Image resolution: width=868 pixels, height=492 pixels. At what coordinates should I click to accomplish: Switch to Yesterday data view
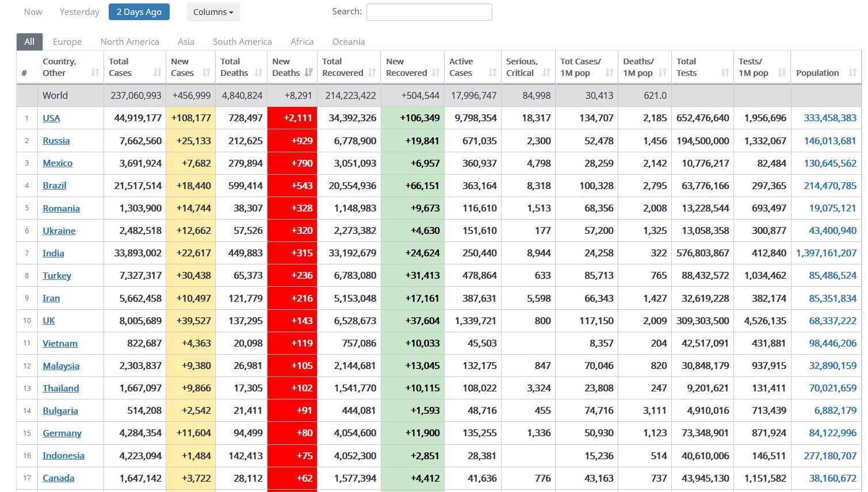79,12
